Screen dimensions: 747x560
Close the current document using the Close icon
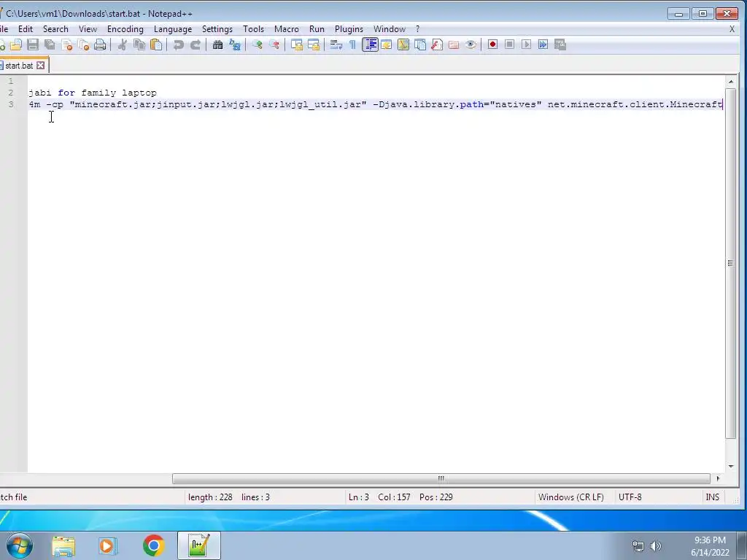tap(66, 44)
